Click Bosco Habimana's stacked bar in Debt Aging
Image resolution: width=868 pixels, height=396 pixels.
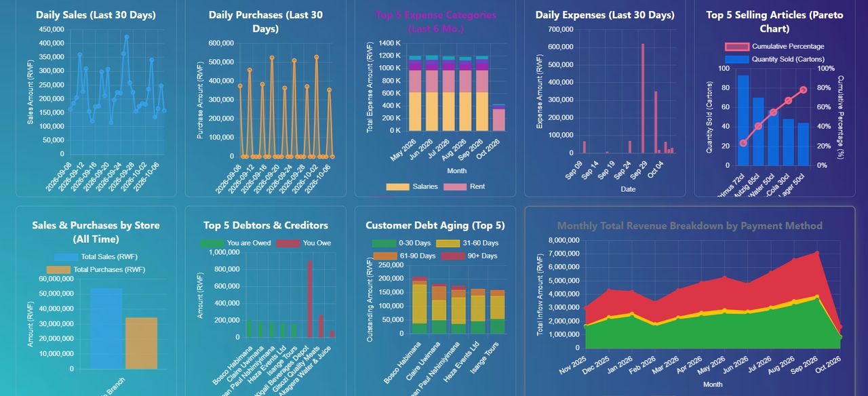pos(420,305)
